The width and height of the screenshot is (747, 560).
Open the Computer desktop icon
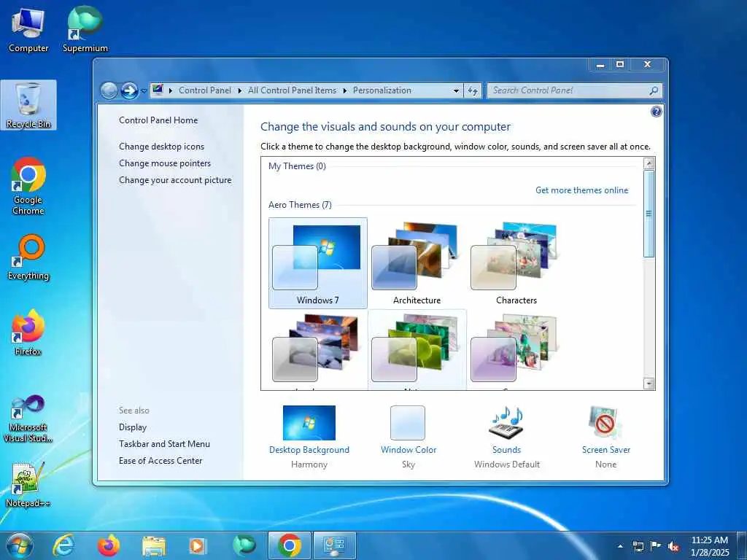pos(28,29)
